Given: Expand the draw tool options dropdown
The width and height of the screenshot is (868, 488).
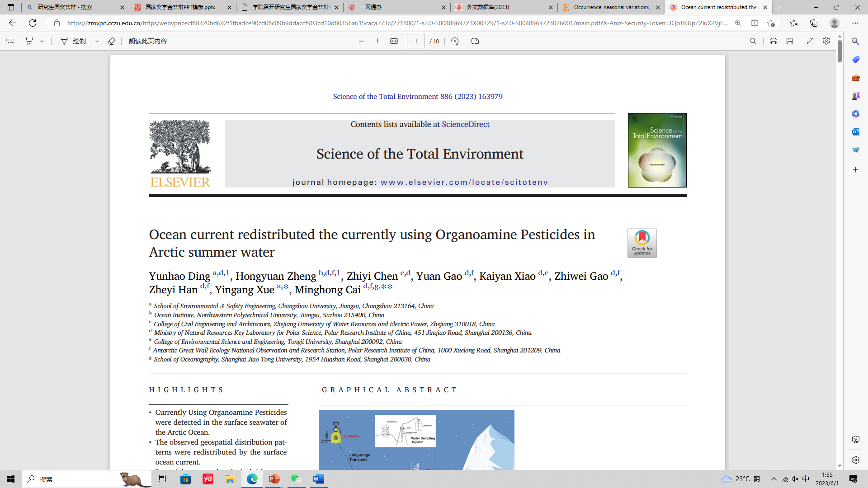Looking at the screenshot, I should pos(96,41).
